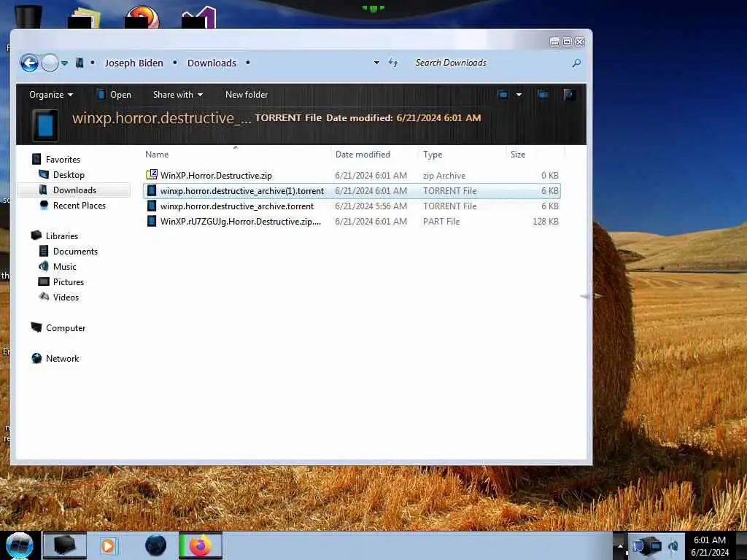The image size is (747, 560).
Task: Open Desktop in the navigation pane
Action: pyautogui.click(x=61, y=175)
